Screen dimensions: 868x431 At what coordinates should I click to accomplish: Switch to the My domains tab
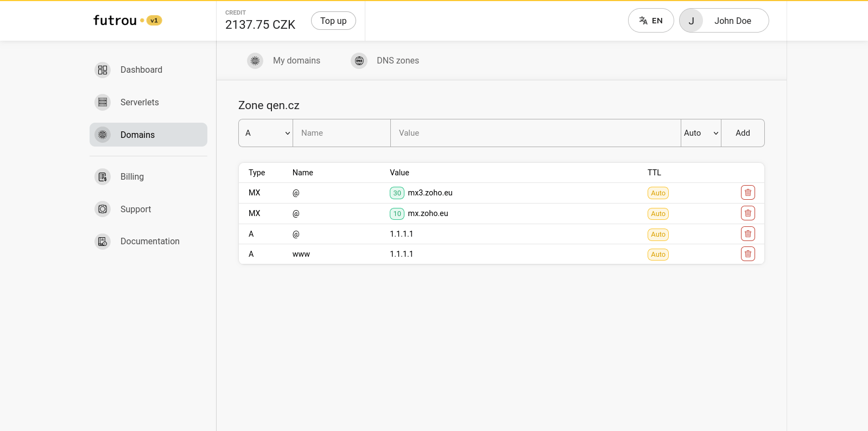click(284, 61)
